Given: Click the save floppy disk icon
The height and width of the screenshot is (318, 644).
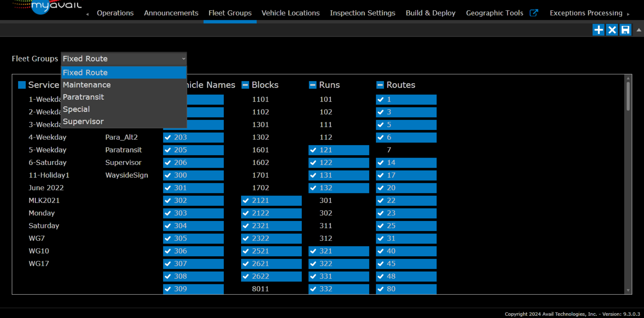Looking at the screenshot, I should click(625, 30).
